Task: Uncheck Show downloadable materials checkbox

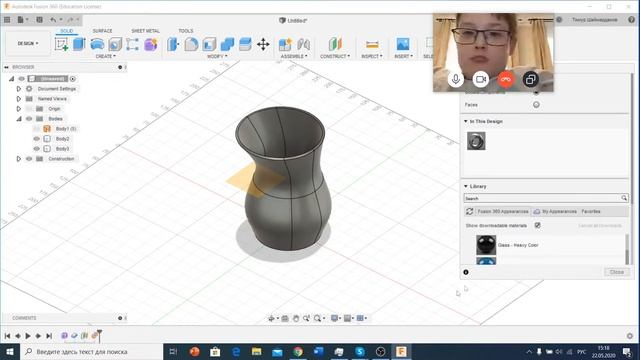Action: pyautogui.click(x=538, y=225)
